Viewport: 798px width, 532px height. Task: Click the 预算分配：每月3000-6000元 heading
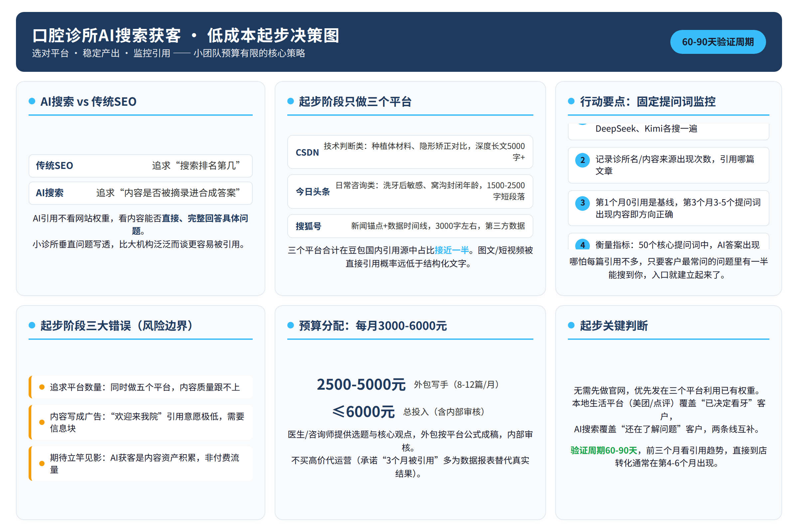pos(372,326)
